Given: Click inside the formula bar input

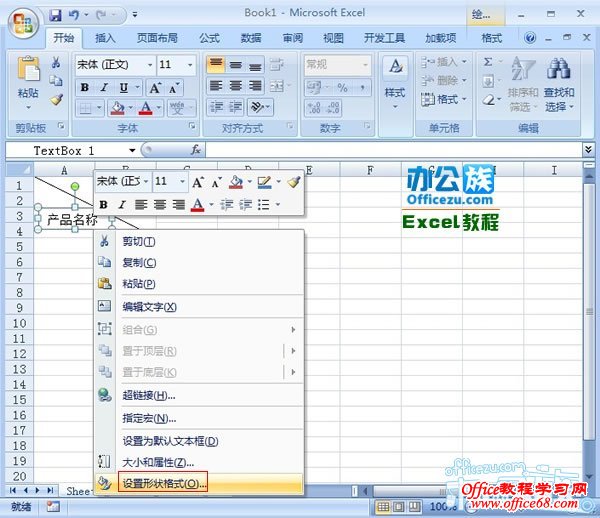Looking at the screenshot, I should click(393, 150).
